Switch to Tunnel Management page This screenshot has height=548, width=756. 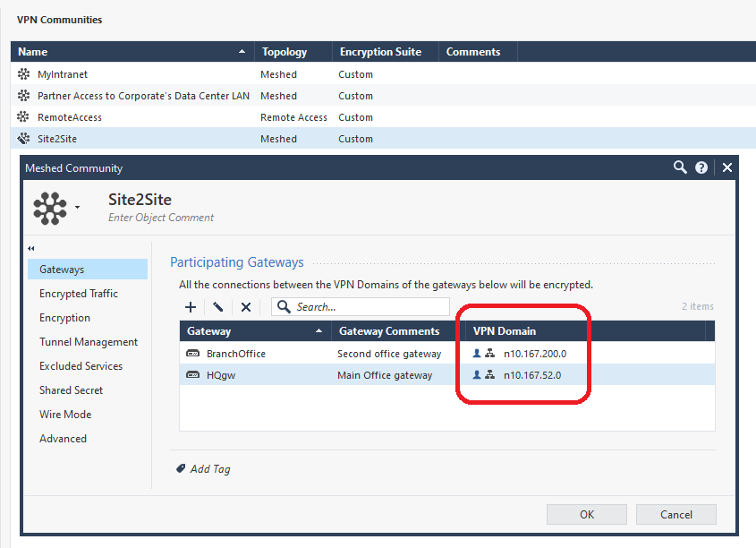click(88, 342)
